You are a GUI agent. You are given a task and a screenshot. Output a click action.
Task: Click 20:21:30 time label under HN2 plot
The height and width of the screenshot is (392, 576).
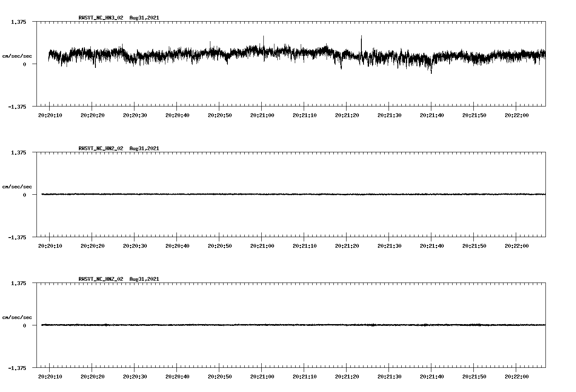pyautogui.click(x=389, y=246)
